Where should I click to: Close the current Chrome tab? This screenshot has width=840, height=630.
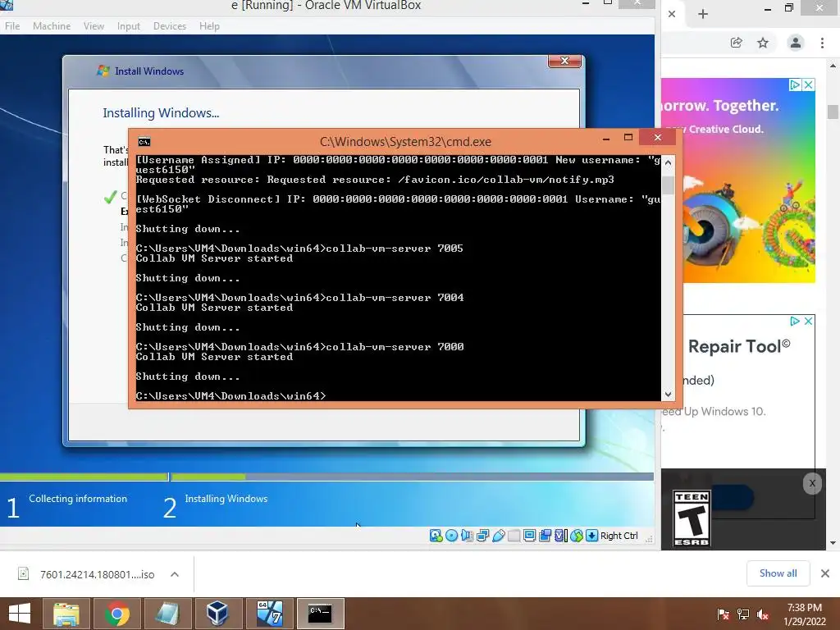672,14
